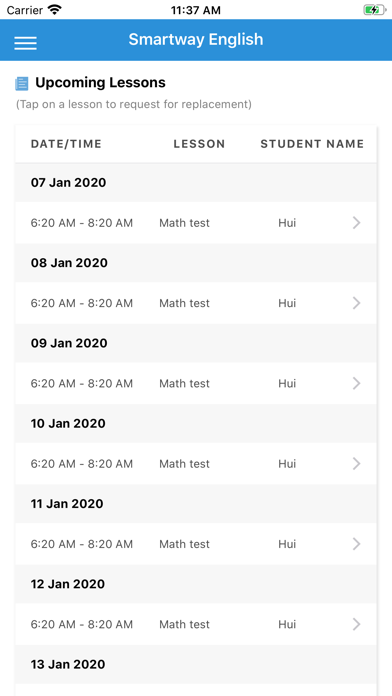The image size is (392, 696).
Task: Tap the battery charging icon
Action: click(x=374, y=10)
